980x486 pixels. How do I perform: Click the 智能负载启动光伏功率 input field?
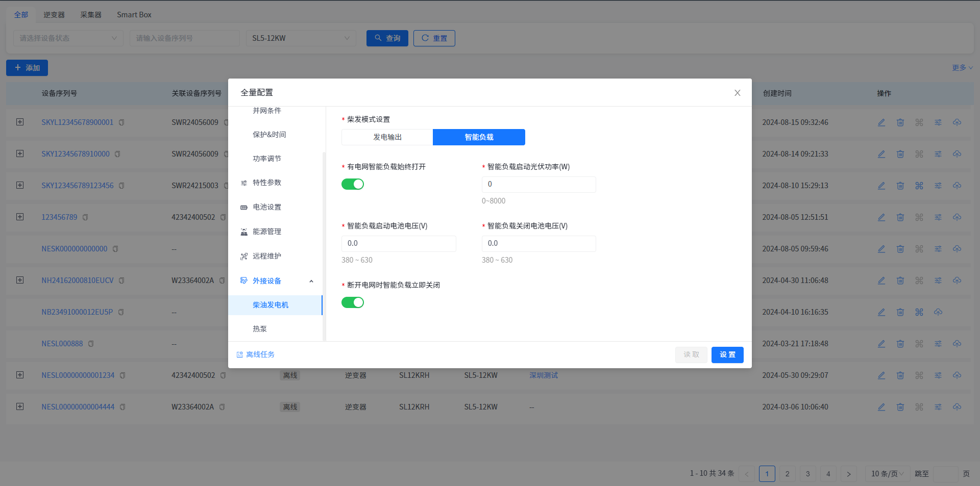tap(538, 185)
